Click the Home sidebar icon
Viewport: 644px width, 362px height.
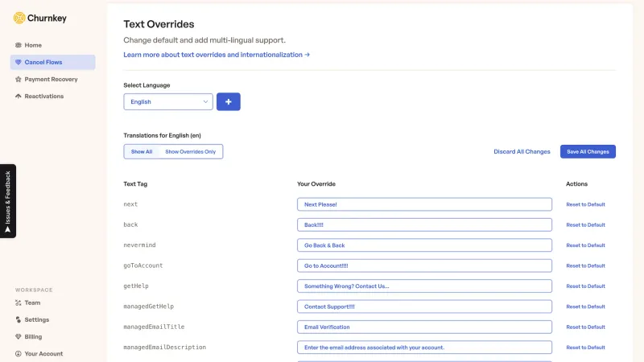click(18, 45)
